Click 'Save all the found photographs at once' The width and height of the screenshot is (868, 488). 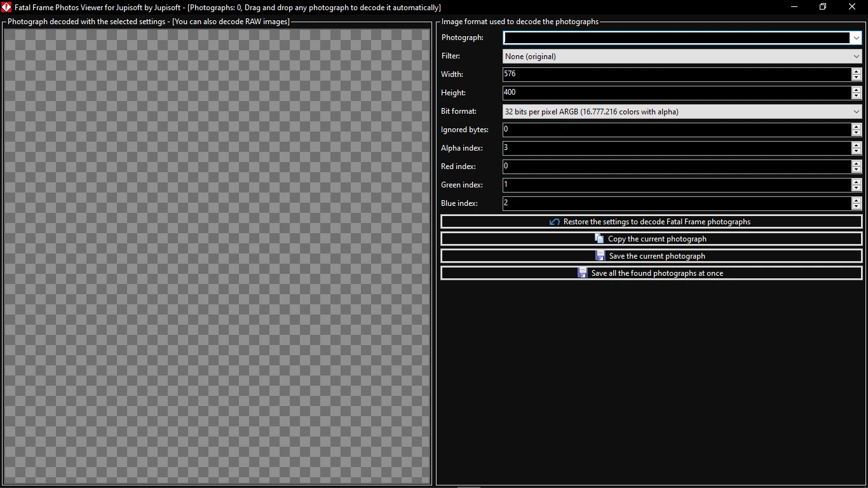[x=651, y=273]
